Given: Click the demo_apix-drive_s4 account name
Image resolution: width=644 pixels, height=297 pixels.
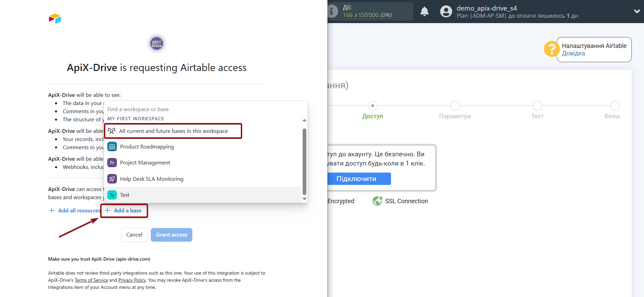Looking at the screenshot, I should (x=487, y=8).
